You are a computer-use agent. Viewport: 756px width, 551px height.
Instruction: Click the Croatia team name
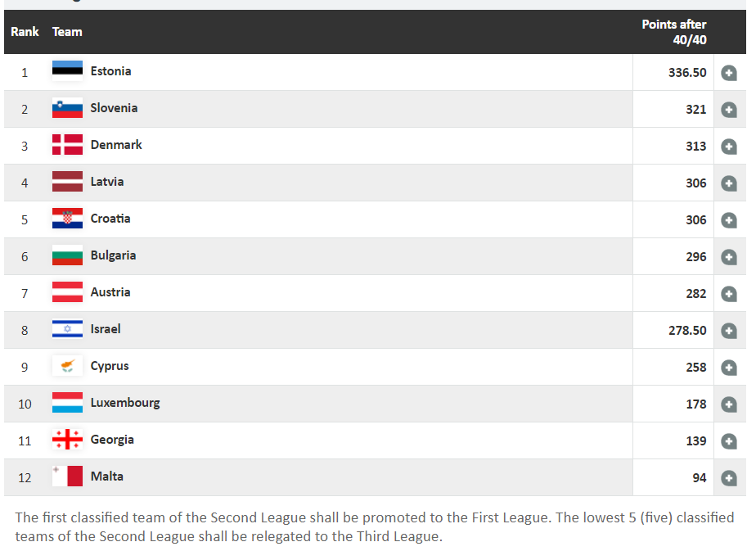pyautogui.click(x=110, y=219)
